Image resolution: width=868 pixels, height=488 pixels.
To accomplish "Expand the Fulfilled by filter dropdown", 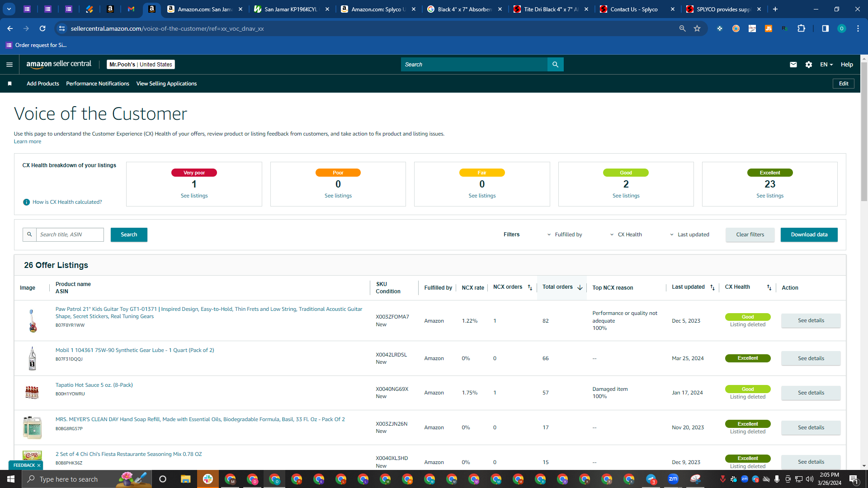I will click(x=565, y=235).
